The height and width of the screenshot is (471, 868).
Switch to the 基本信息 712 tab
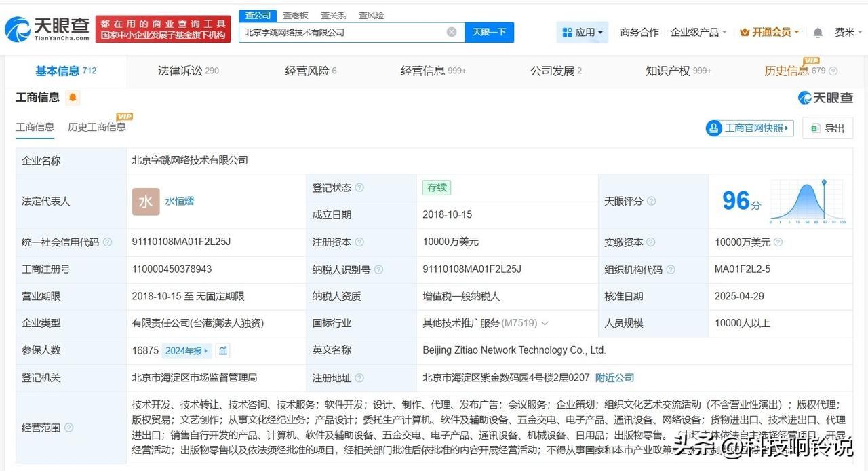66,71
